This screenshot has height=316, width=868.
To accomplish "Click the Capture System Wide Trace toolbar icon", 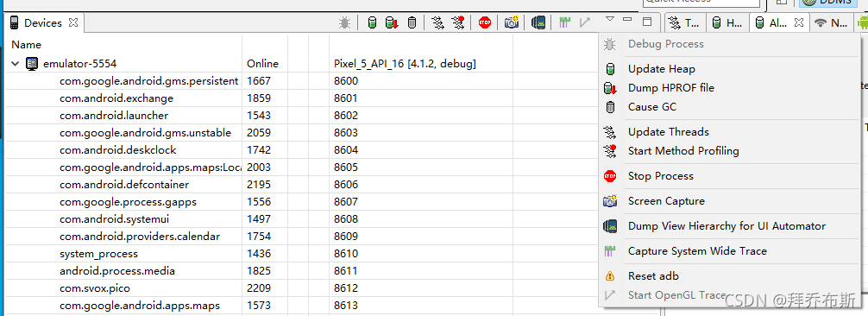I will point(564,22).
